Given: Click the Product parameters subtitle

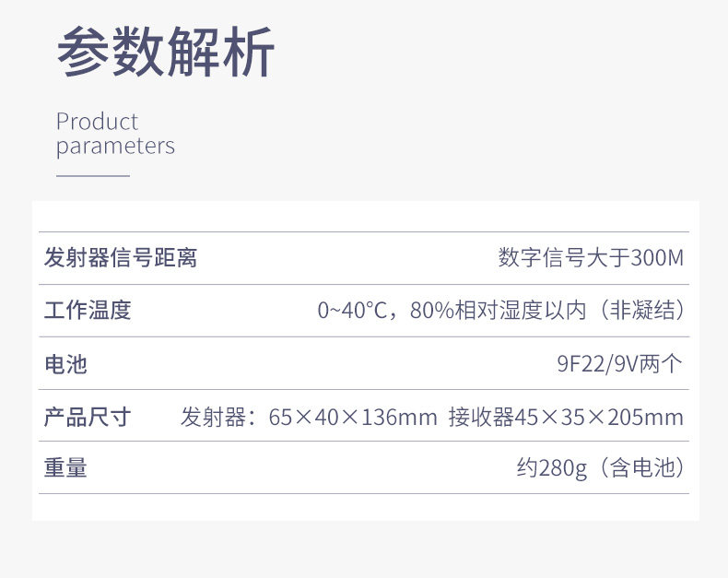Looking at the screenshot, I should pos(115,135).
